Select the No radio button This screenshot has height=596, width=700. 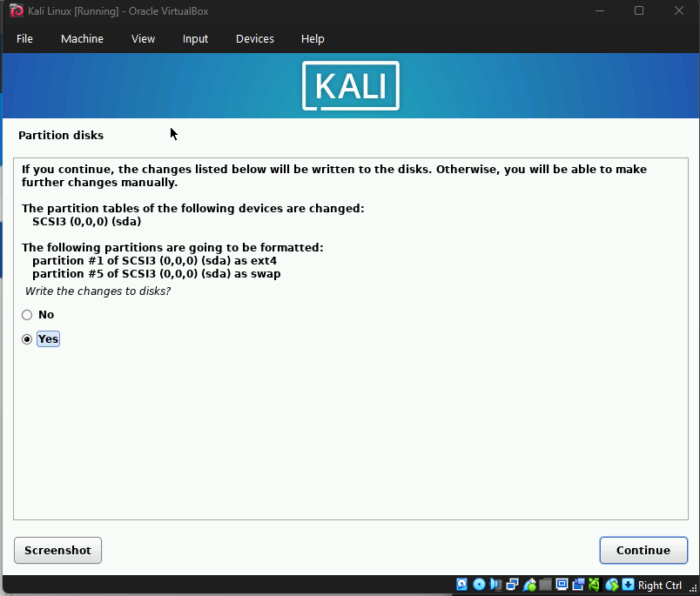(x=27, y=315)
